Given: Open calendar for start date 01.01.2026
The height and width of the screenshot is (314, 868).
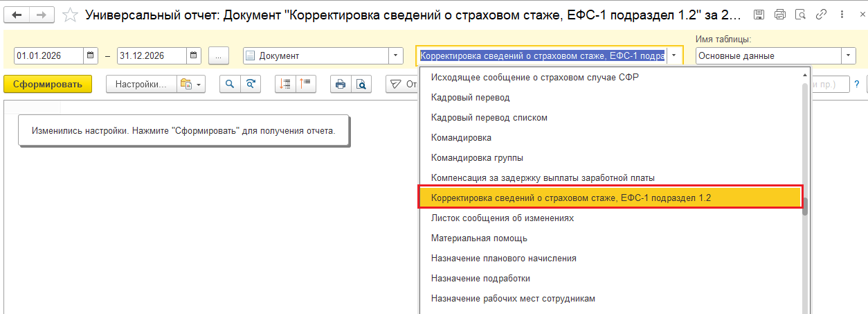Looking at the screenshot, I should click(x=91, y=55).
